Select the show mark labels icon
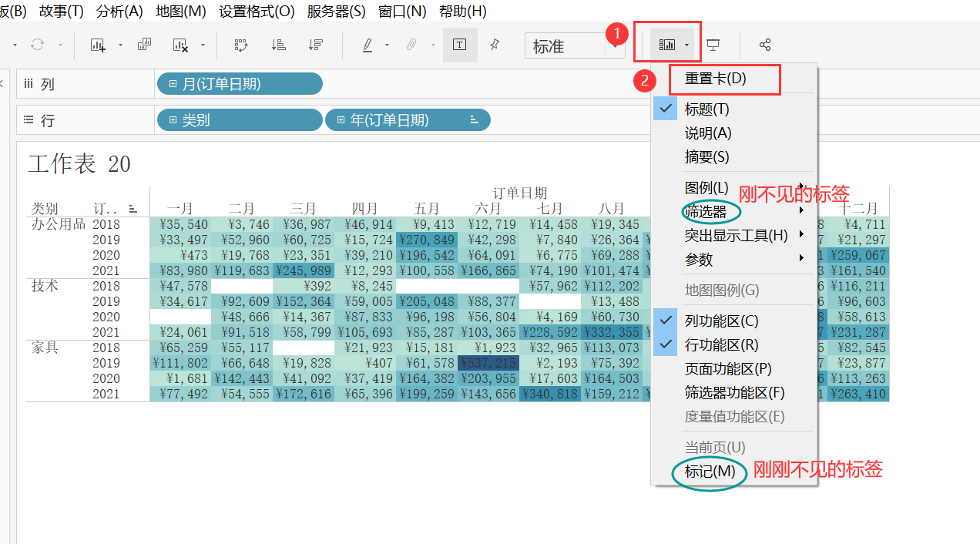Image resolution: width=980 pixels, height=544 pixels. [460, 45]
